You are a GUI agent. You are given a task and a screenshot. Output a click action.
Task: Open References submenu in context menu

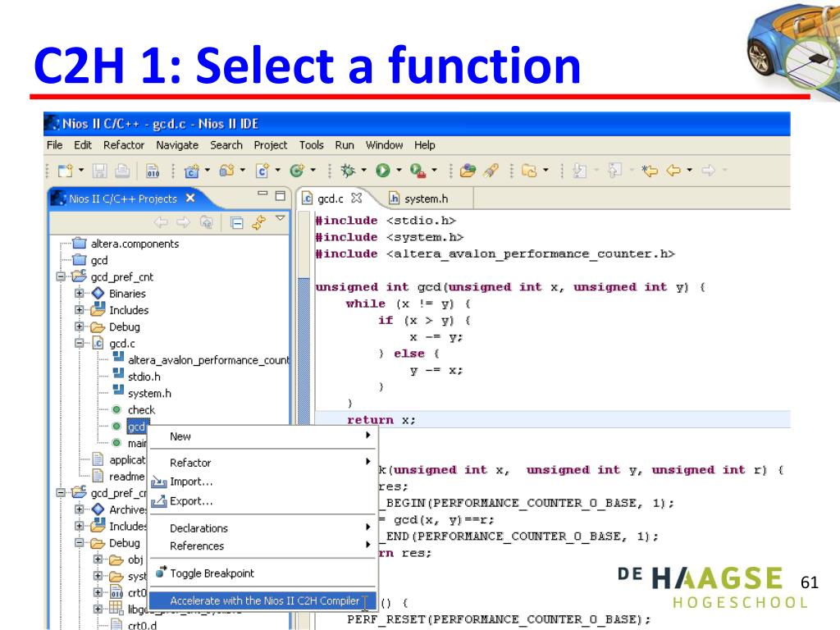pos(262,546)
